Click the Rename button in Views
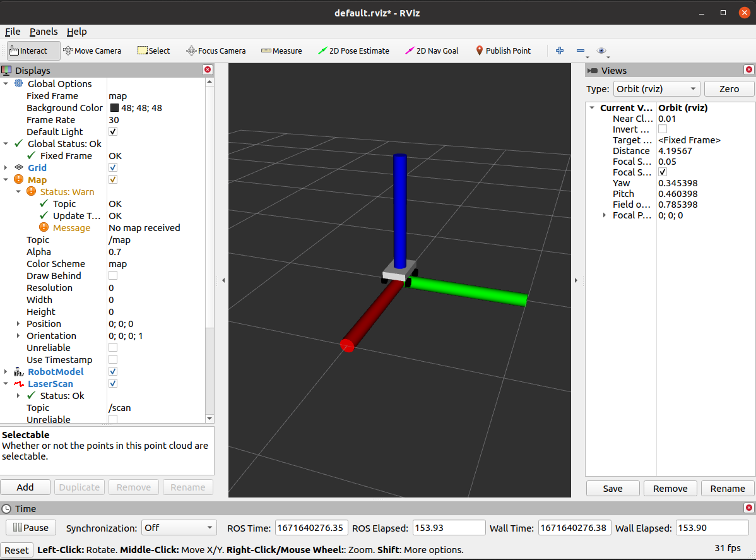756x560 pixels. pyautogui.click(x=728, y=489)
